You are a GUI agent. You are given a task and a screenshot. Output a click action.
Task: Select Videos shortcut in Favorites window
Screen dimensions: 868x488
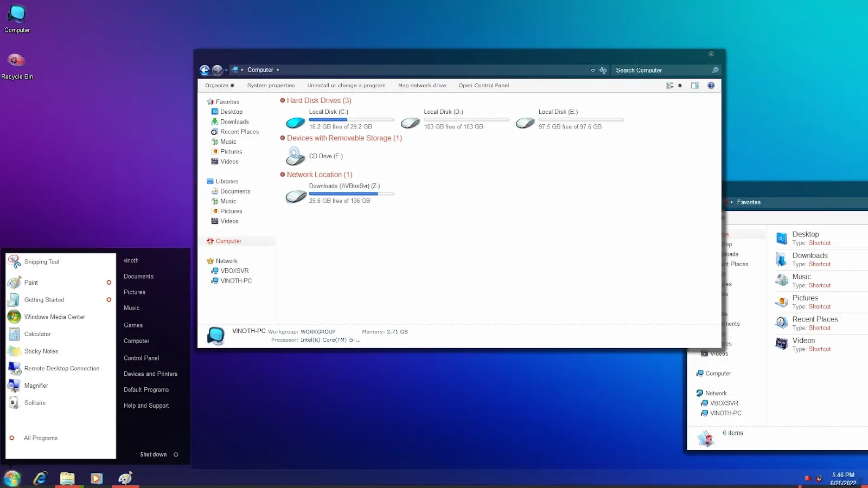pos(803,344)
